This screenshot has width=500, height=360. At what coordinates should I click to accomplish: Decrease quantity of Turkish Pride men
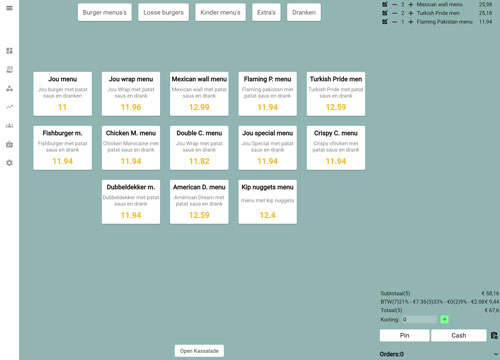tap(395, 13)
